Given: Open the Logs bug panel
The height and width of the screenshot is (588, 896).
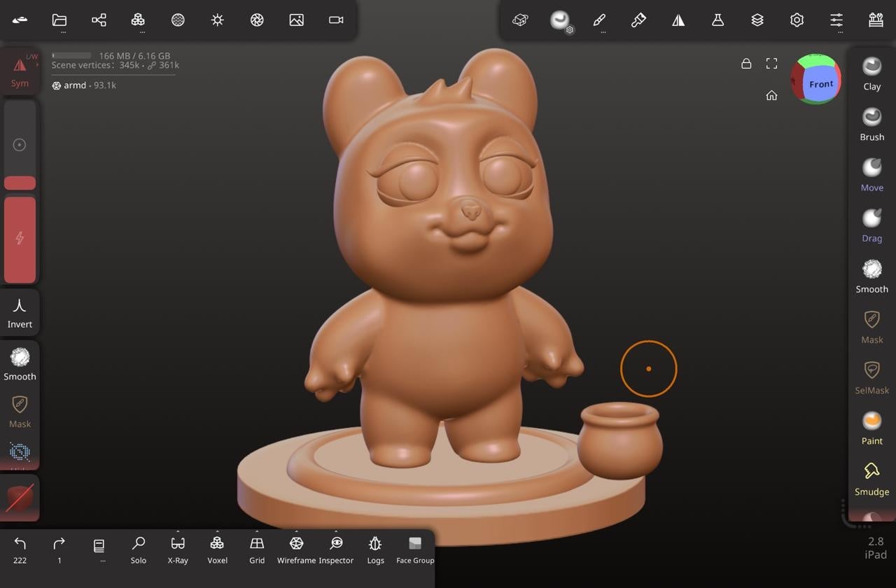Looking at the screenshot, I should [x=376, y=549].
